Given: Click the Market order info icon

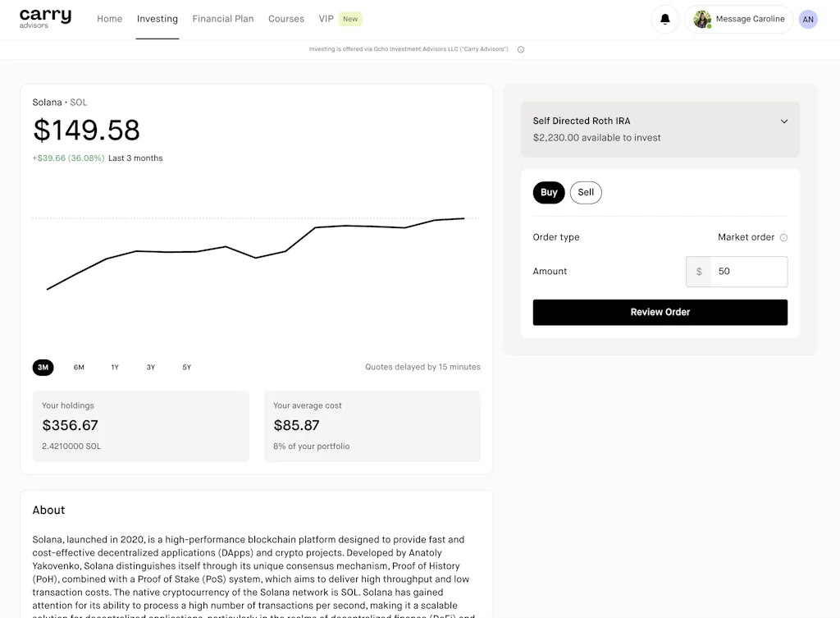Looking at the screenshot, I should coord(783,238).
